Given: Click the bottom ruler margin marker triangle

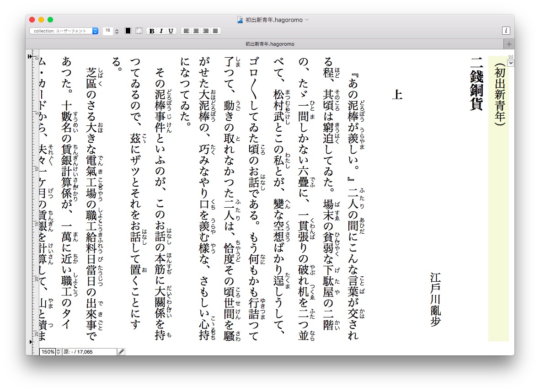Looking at the screenshot, I should tap(30, 342).
